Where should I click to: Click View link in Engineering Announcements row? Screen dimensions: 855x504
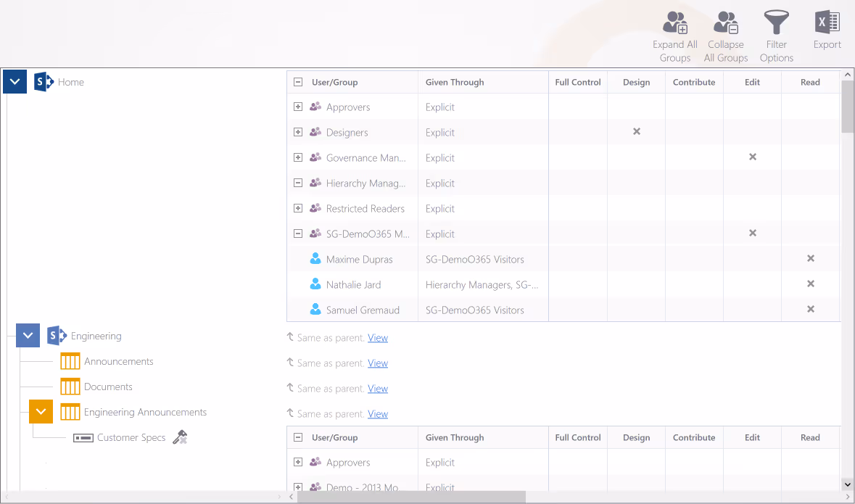pos(378,413)
